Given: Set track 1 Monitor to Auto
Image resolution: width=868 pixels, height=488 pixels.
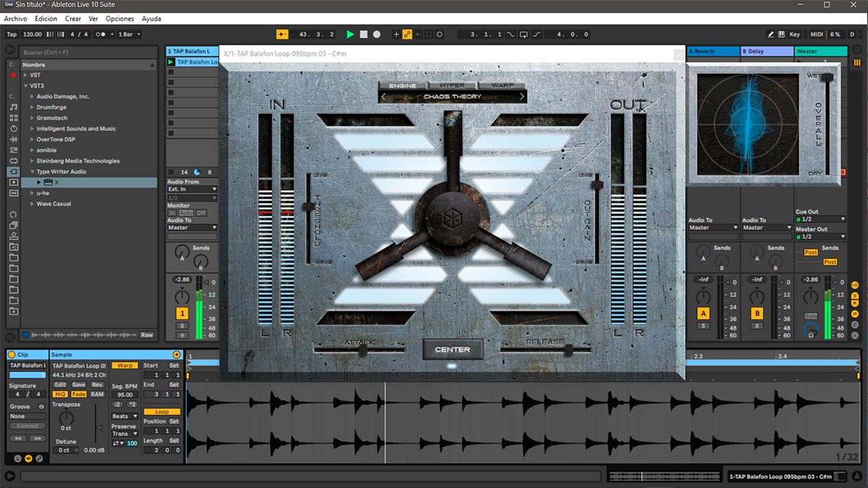Looking at the screenshot, I should click(187, 213).
